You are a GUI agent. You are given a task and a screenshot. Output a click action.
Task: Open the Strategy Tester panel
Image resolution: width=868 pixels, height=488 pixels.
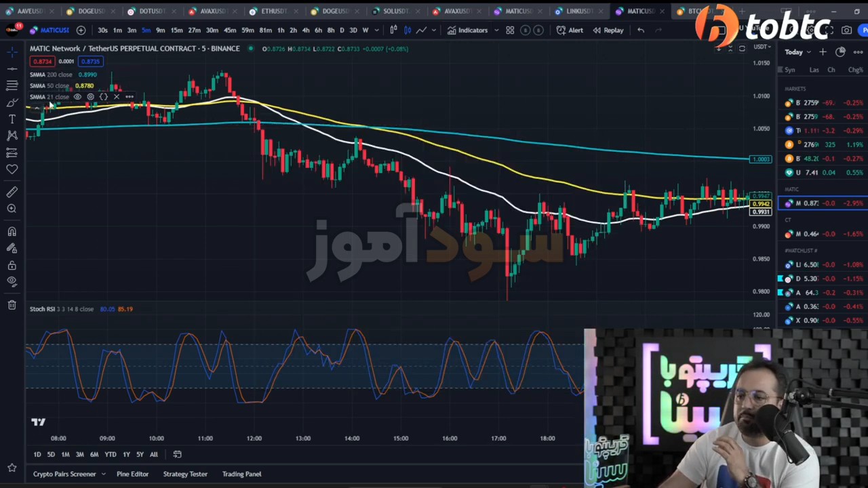(185, 474)
